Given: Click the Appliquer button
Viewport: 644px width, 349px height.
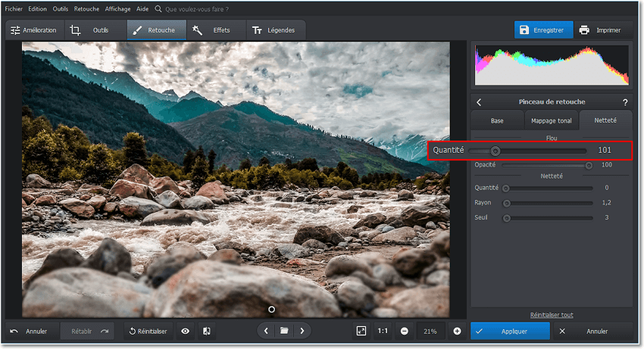Looking at the screenshot, I should pyautogui.click(x=510, y=331).
